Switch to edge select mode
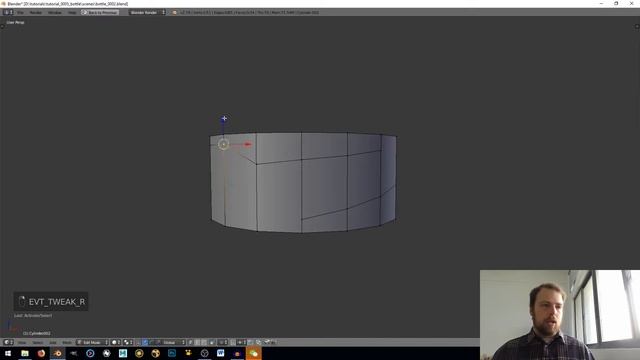 click(x=197, y=342)
